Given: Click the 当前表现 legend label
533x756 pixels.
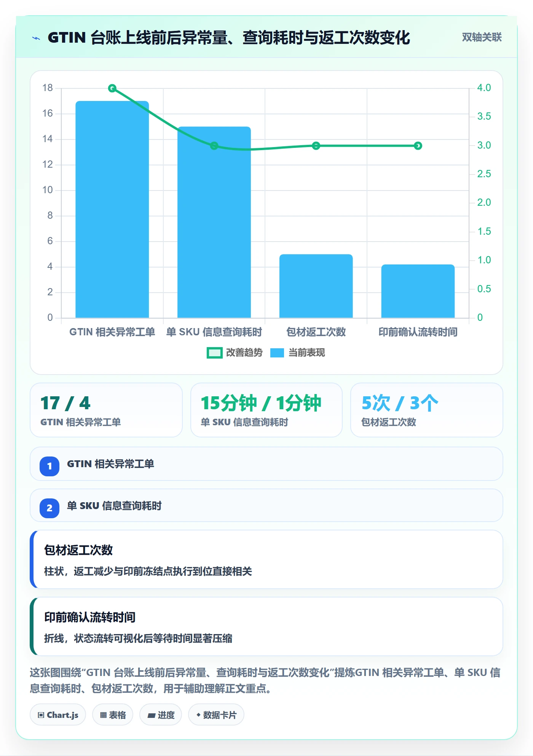Looking at the screenshot, I should (x=306, y=353).
